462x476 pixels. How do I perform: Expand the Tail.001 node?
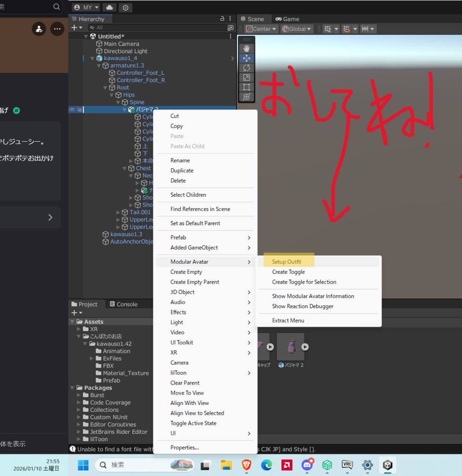point(118,212)
